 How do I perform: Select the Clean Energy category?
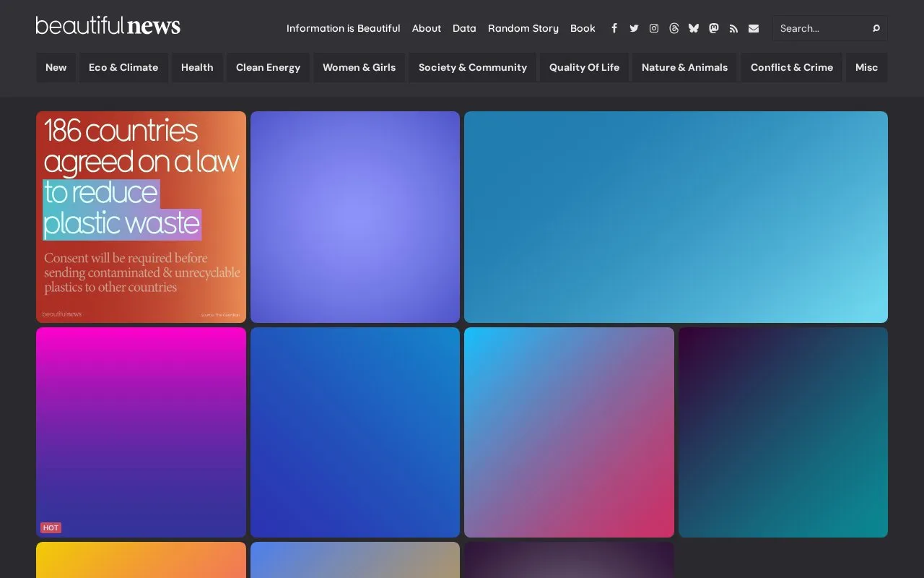pos(268,67)
